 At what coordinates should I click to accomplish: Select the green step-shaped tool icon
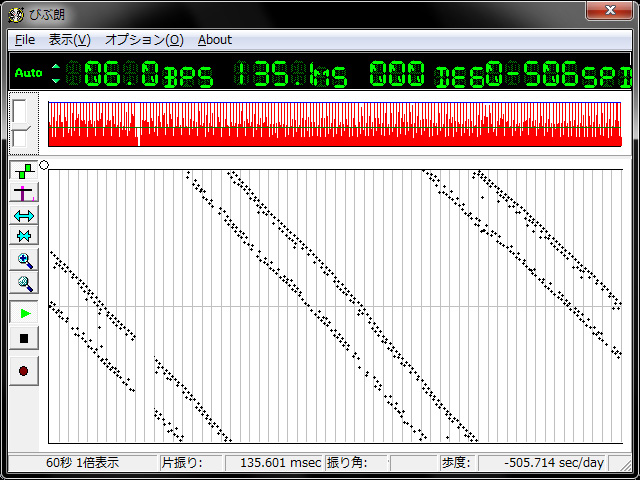point(24,171)
